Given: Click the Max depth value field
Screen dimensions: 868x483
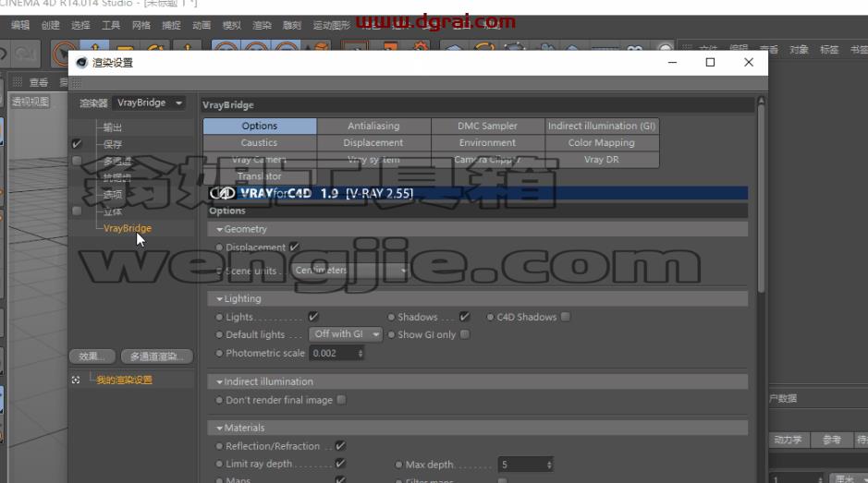Looking at the screenshot, I should (522, 465).
